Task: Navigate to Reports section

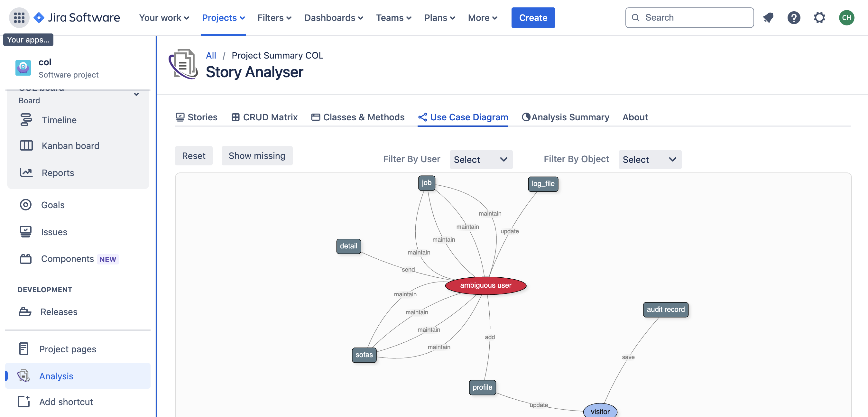Action: (x=58, y=172)
